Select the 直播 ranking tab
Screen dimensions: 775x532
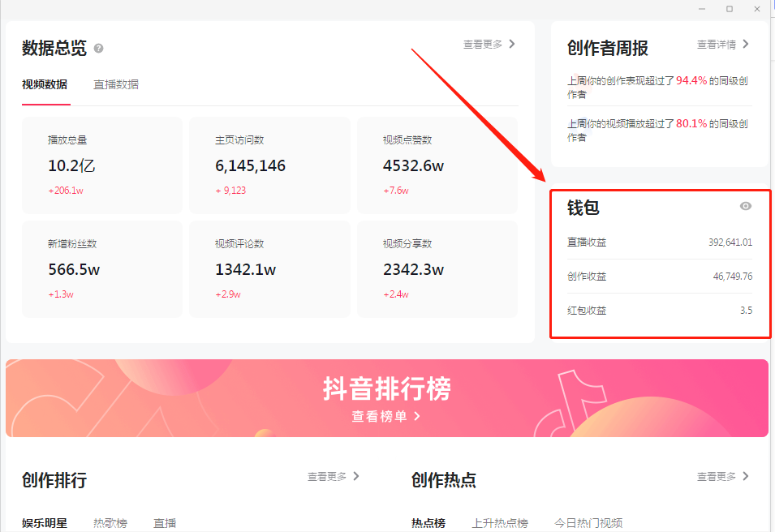pyautogui.click(x=165, y=523)
